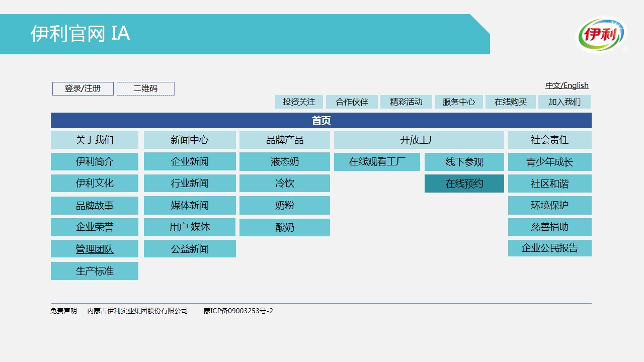This screenshot has height=362, width=644.
Task: Click 媒体新闻 item
Action: tap(190, 205)
